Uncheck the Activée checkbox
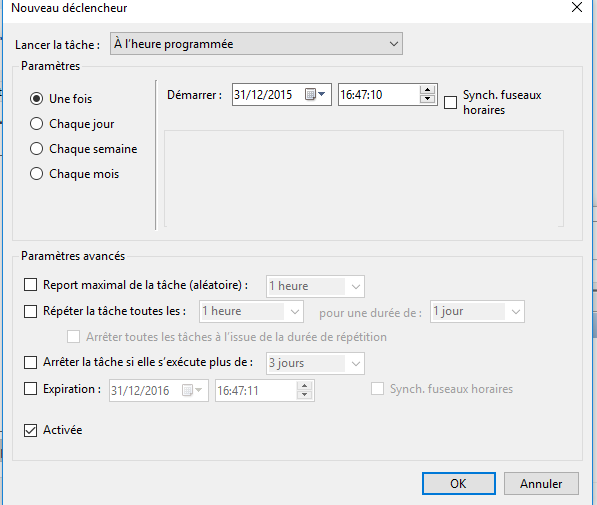This screenshot has height=505, width=597. 30,430
